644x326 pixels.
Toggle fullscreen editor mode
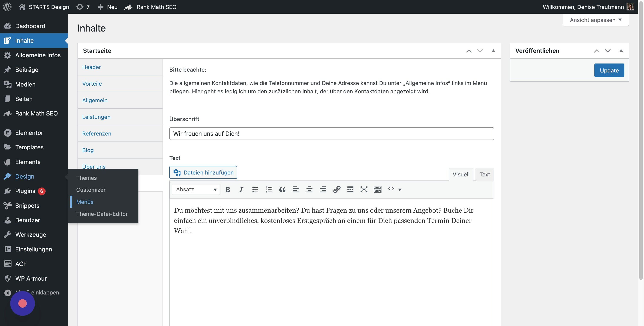(364, 189)
